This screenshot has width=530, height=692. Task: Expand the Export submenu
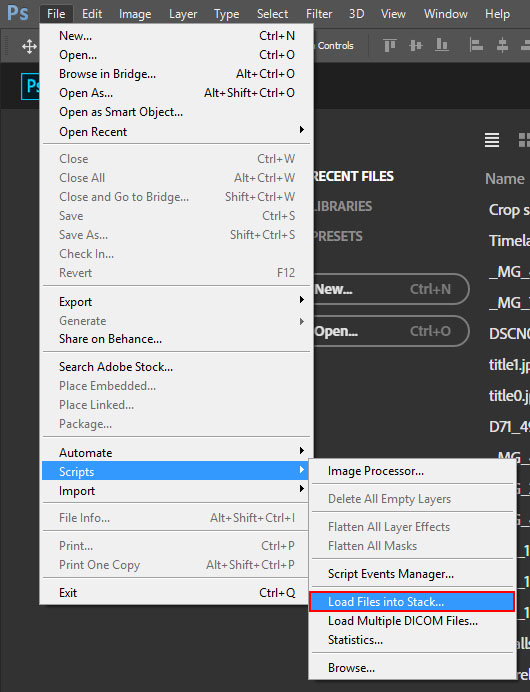coord(176,302)
